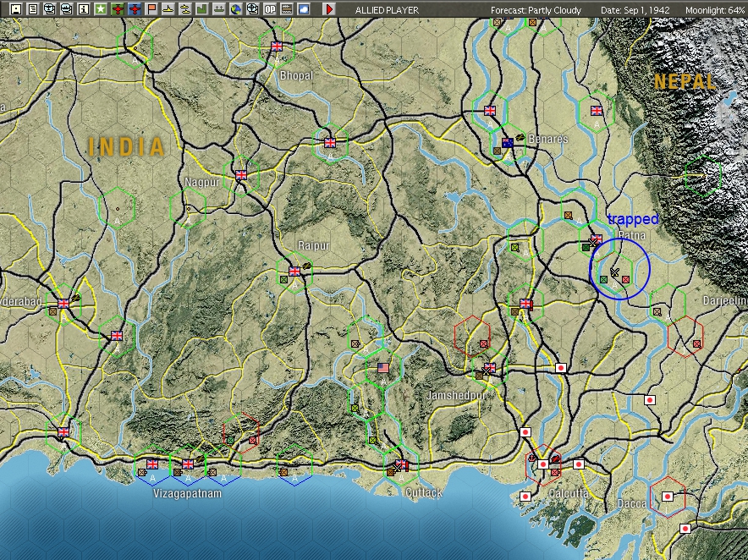Select the red aircraft icon on blue background
This screenshot has height=560, width=748.
pos(135,9)
